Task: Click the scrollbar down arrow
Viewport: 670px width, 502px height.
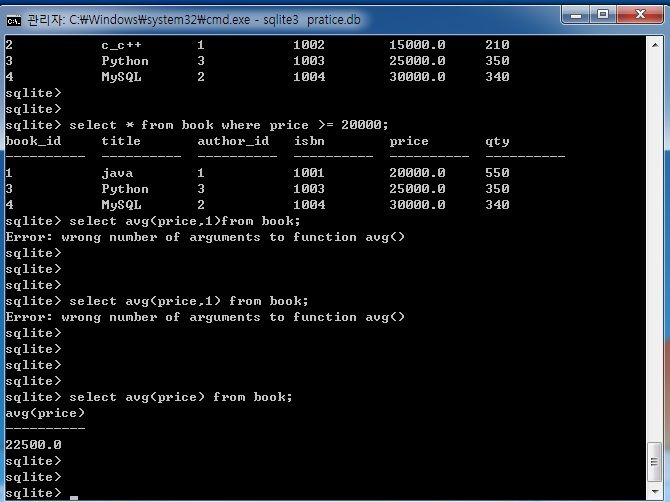Action: (x=655, y=491)
